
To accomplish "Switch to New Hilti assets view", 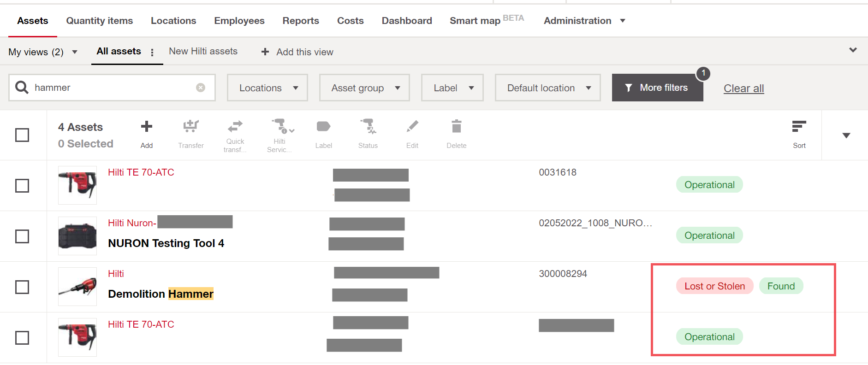I will tap(203, 51).
